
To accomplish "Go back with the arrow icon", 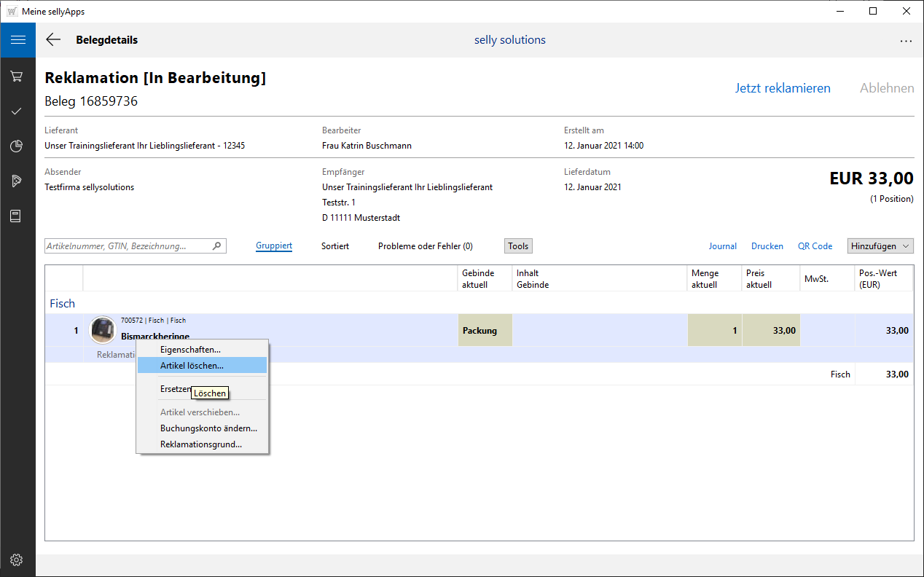I will pyautogui.click(x=53, y=40).
